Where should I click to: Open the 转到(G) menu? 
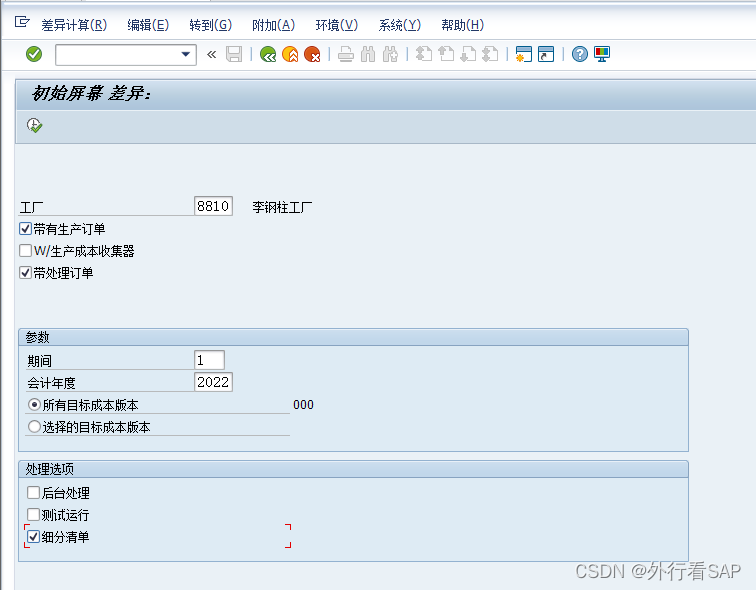click(x=211, y=25)
